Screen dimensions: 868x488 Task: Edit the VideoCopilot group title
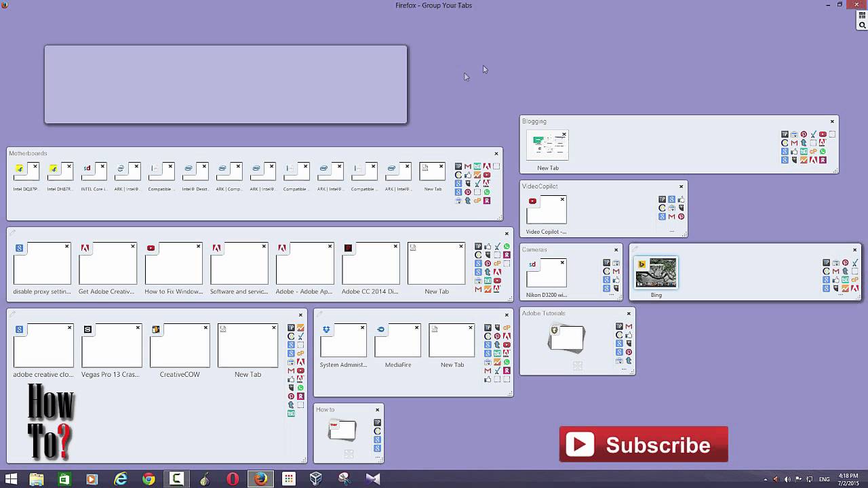click(540, 186)
